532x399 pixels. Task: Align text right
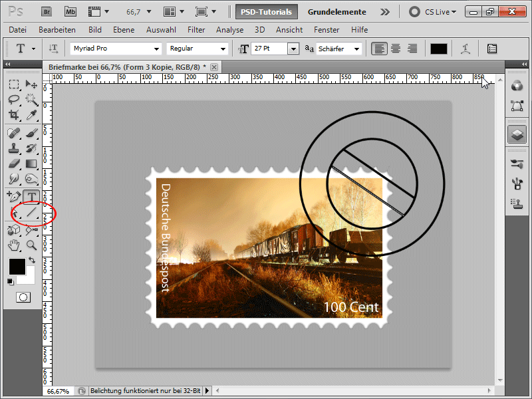coord(412,49)
